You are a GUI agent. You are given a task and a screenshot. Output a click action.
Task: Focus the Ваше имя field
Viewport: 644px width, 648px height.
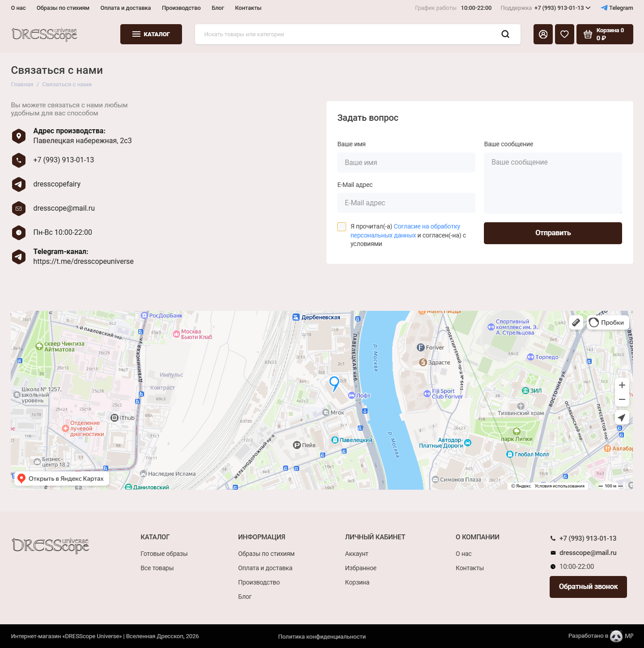coord(406,163)
